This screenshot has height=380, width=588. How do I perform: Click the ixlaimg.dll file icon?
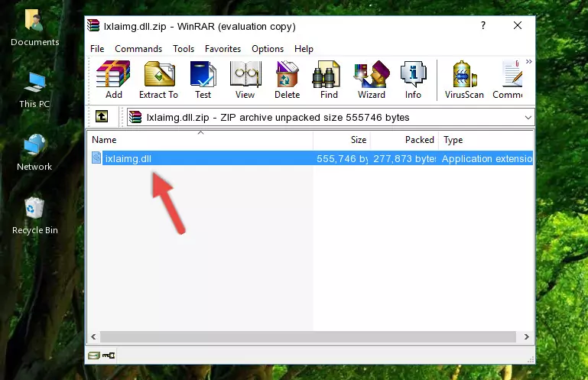click(x=96, y=158)
